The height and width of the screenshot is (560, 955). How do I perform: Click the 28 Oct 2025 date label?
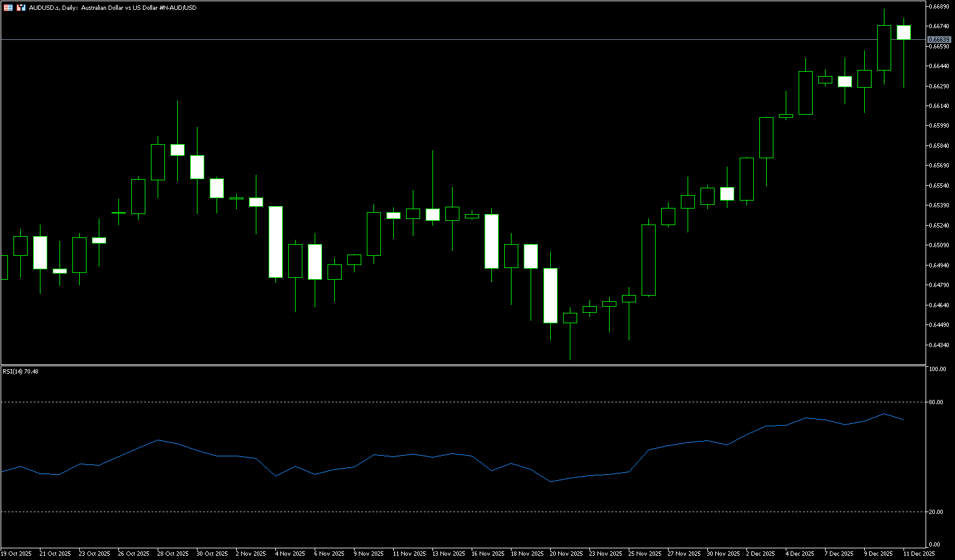[173, 553]
